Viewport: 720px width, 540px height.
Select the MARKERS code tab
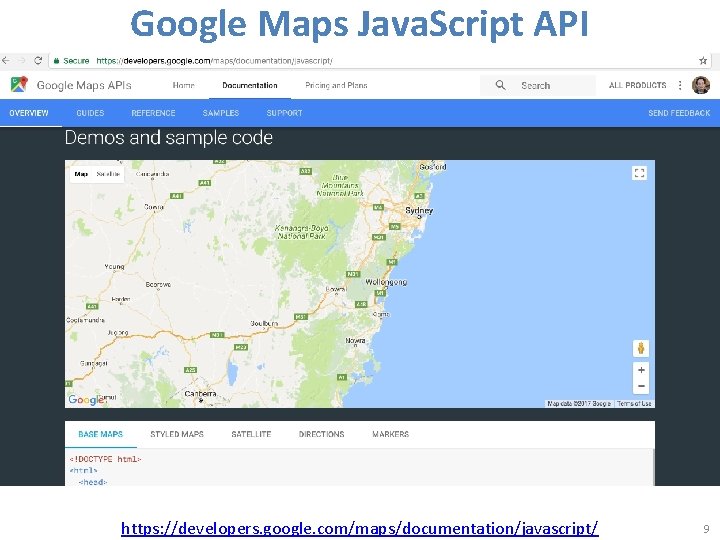pos(391,434)
